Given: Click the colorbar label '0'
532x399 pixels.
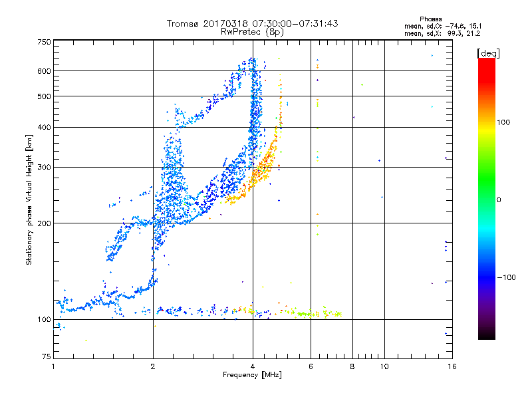Looking at the screenshot, I should 499,200.
